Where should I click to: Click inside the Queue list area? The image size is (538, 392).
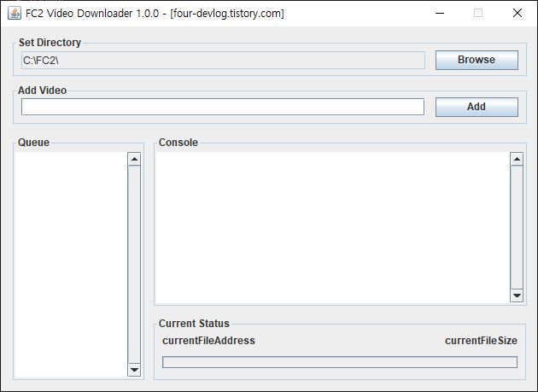[72, 265]
